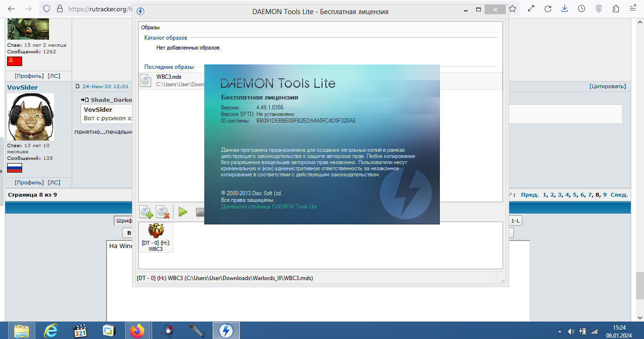This screenshot has height=339, width=644.
Task: Click the DAEMON Tools title bar lightning icon
Action: (140, 11)
